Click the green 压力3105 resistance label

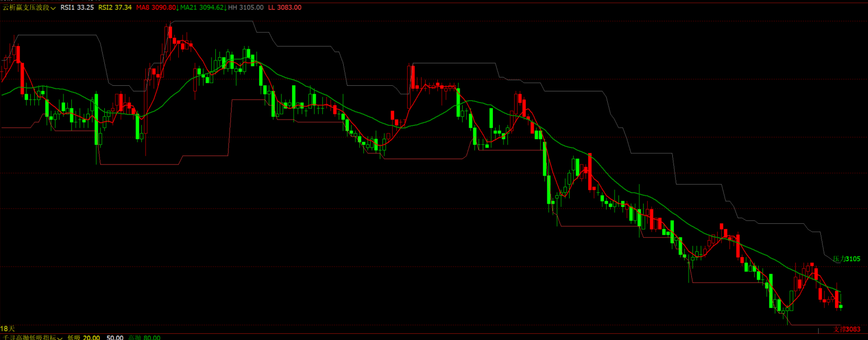tap(847, 259)
